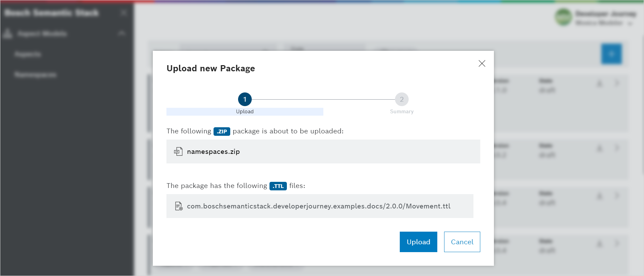
Task: Click the step 1 Upload circle
Action: (245, 99)
